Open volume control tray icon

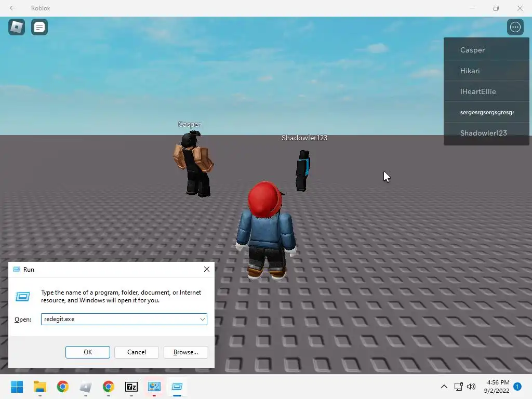[x=471, y=387]
